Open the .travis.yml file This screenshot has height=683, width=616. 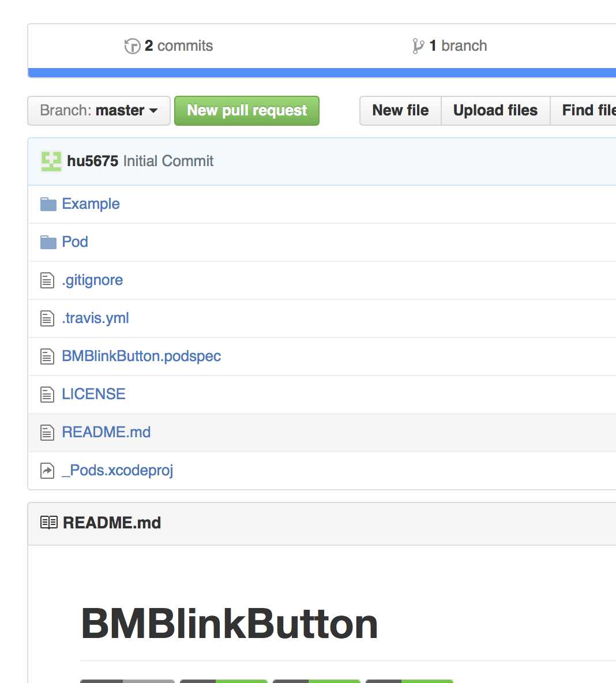95,318
